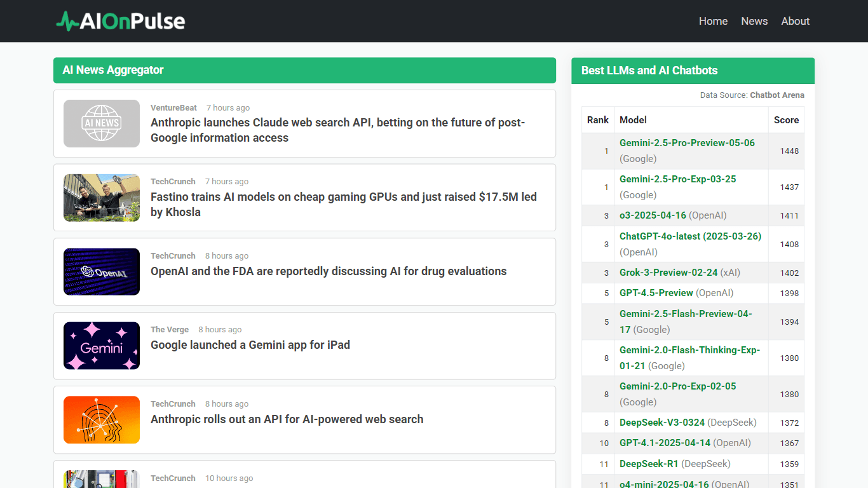Open the OpenAI logo thumbnail
The image size is (868, 488).
click(x=102, y=272)
